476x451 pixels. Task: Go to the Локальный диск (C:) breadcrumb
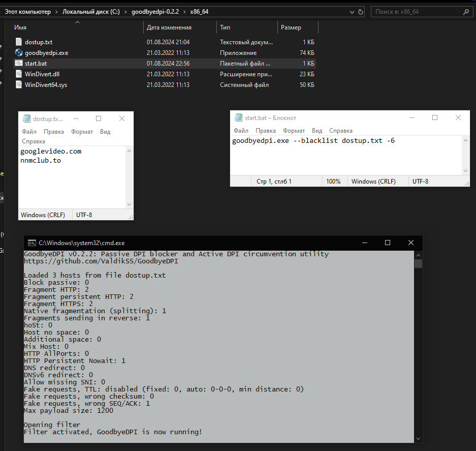91,12
